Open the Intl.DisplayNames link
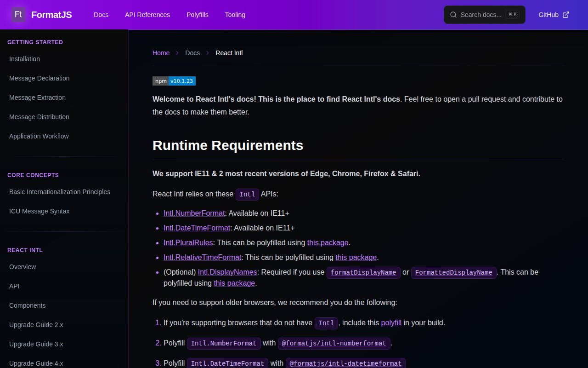The height and width of the screenshot is (368, 588). click(x=227, y=272)
